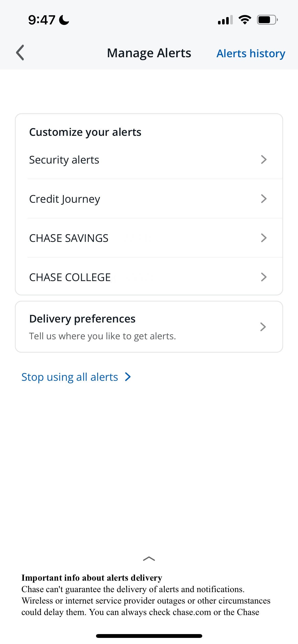Screen dimensions: 298x644
Task: Tap the battery status icon
Action: (267, 20)
